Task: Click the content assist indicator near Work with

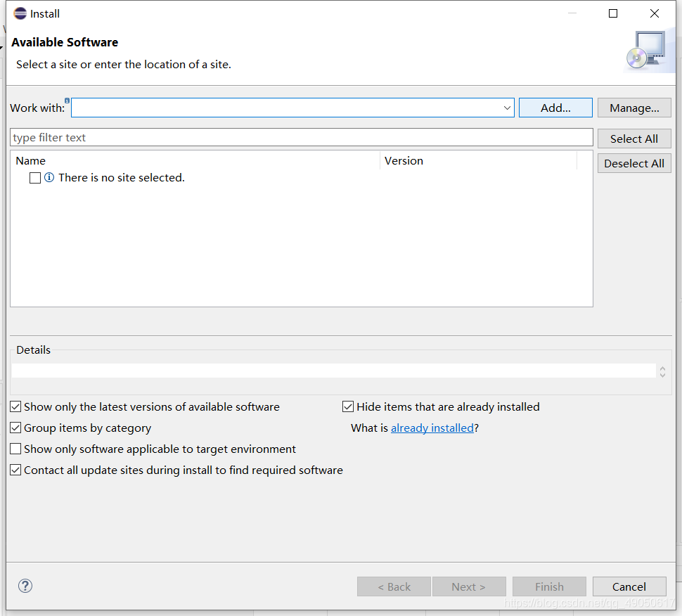Action: [x=67, y=101]
